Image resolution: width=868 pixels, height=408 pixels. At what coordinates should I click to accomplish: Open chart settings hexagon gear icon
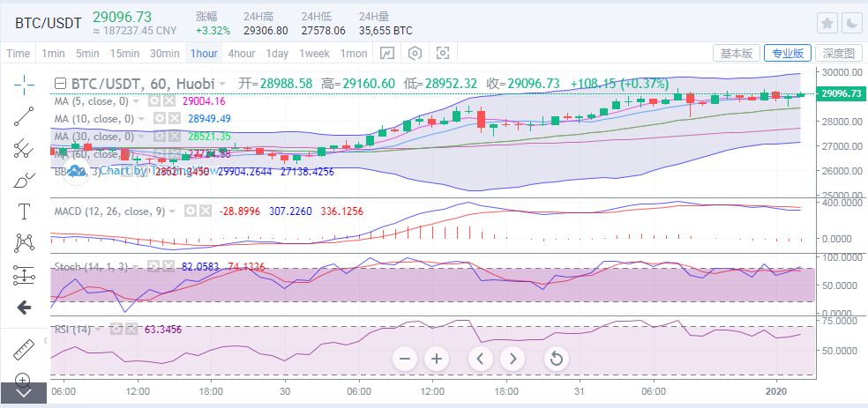click(x=415, y=53)
